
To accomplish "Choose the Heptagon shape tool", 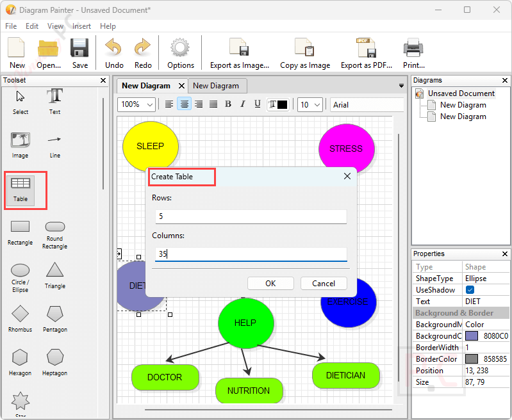I will click(x=54, y=362).
